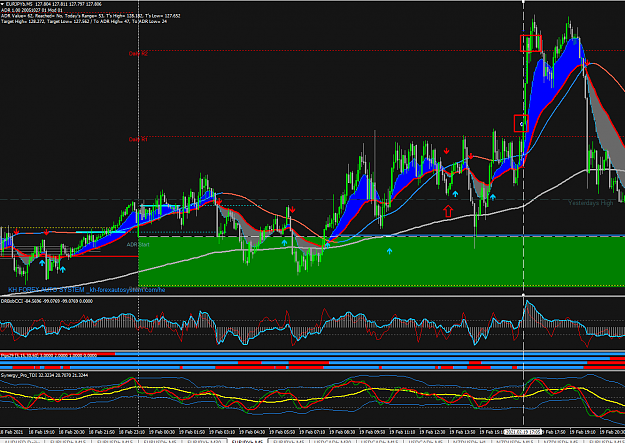Select the DRBobCCI indicator window label
The width and height of the screenshot is (625, 443).
pyautogui.click(x=47, y=301)
